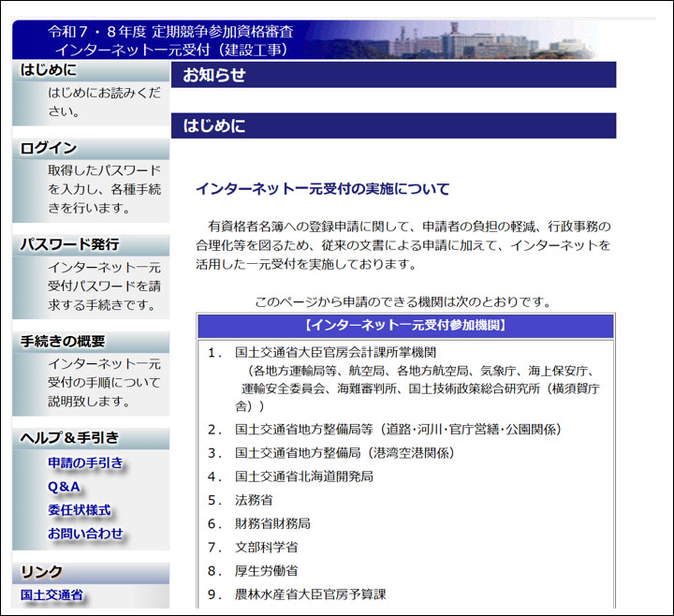Screen dimensions: 674x616
Task: Open the お問い合わせ link
Action: point(85,534)
